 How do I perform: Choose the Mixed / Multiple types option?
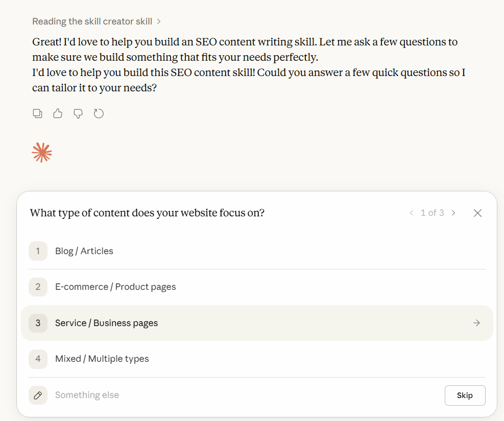(102, 359)
